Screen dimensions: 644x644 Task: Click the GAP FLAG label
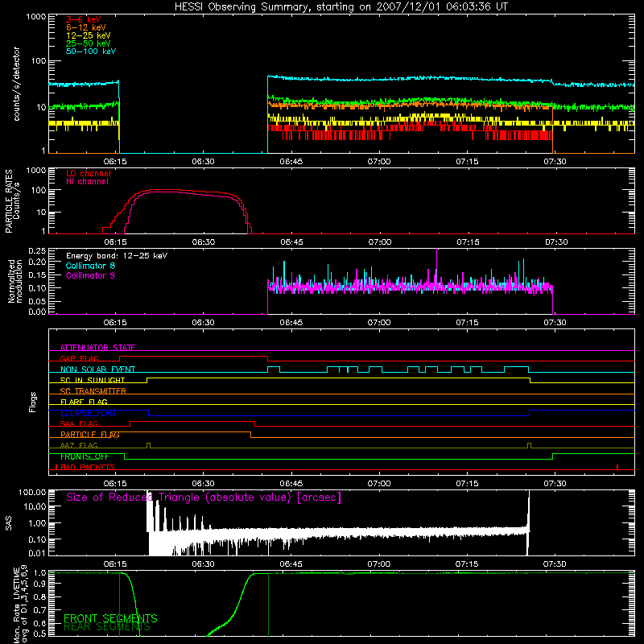tap(79, 358)
